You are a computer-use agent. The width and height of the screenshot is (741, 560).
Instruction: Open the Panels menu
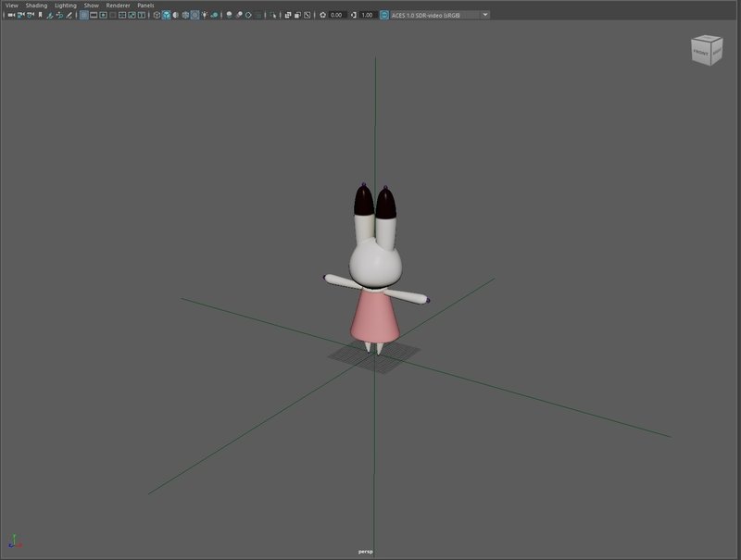pyautogui.click(x=145, y=6)
